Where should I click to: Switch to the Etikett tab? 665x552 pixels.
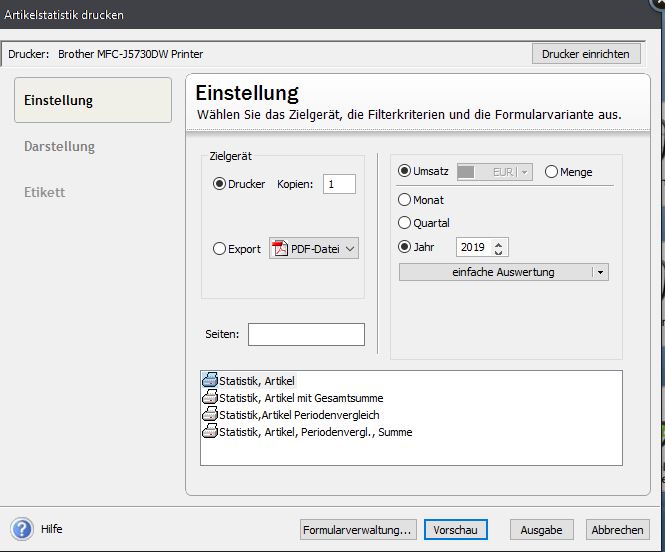coord(45,192)
